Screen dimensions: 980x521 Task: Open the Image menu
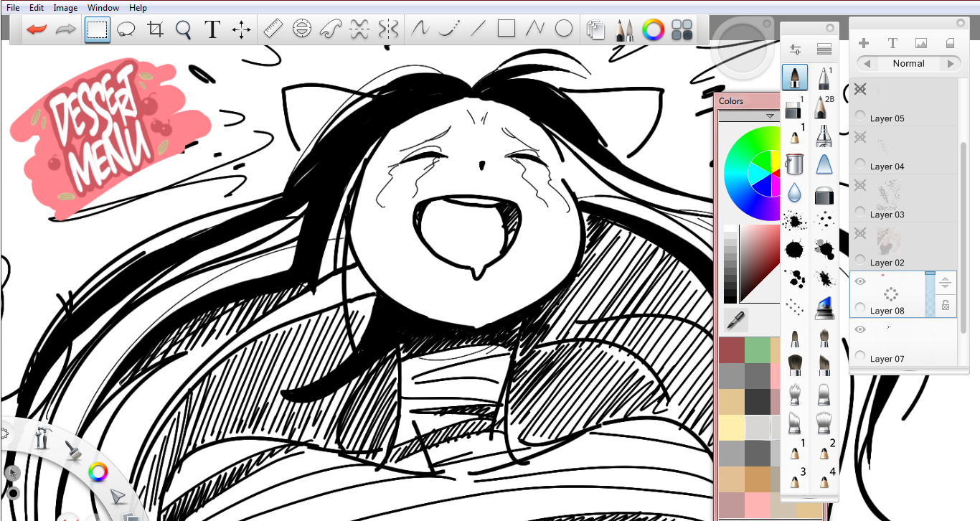65,8
